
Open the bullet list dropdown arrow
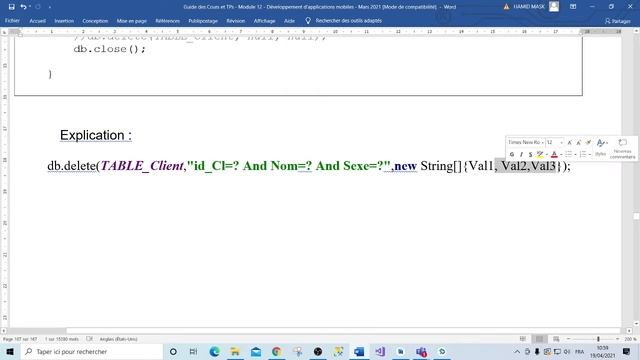[x=575, y=155]
